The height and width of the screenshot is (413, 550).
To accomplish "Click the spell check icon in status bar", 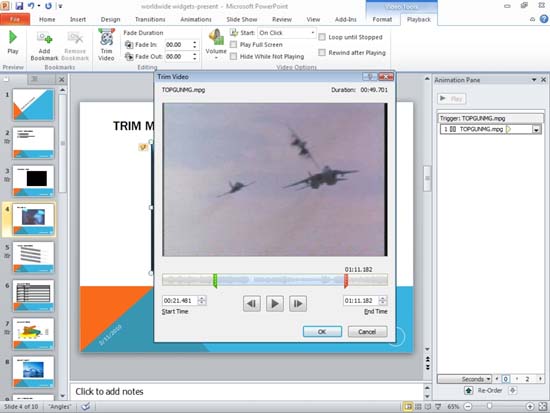I will [x=85, y=407].
